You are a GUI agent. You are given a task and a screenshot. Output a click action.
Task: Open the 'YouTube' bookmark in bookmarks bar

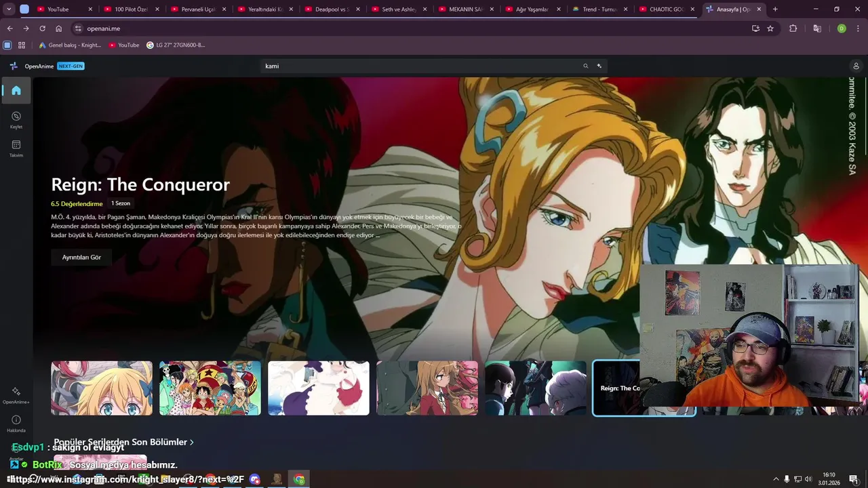(124, 45)
